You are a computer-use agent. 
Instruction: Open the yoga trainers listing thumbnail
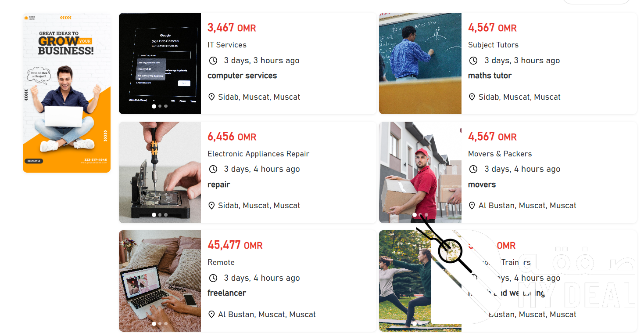pos(405,281)
